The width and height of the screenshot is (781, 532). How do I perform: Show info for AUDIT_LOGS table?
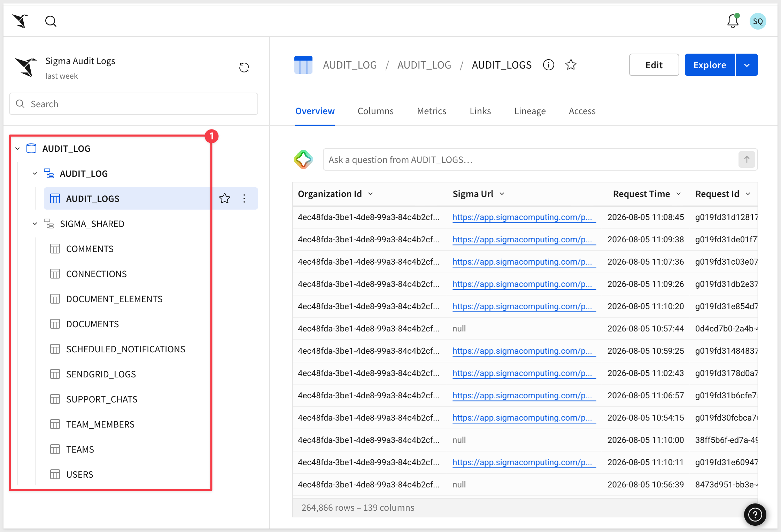[x=549, y=65]
